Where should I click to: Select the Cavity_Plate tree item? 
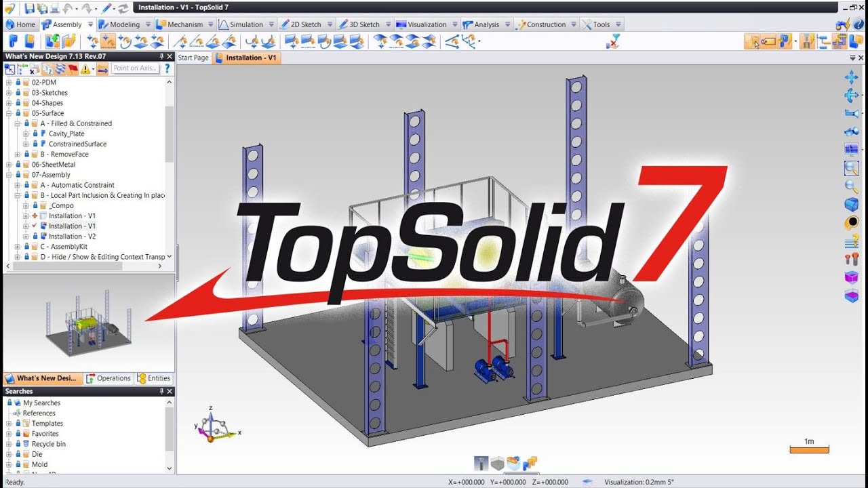tap(66, 134)
